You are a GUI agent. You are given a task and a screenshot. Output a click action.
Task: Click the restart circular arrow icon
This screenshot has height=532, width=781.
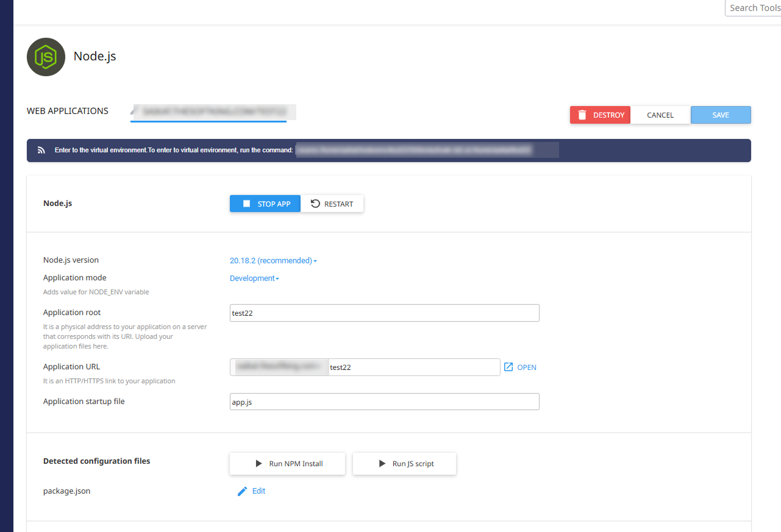coord(315,204)
